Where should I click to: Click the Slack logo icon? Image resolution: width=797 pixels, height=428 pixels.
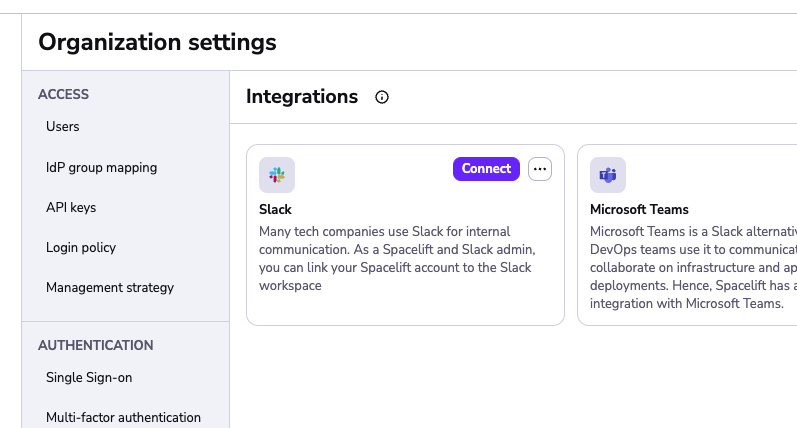[277, 175]
